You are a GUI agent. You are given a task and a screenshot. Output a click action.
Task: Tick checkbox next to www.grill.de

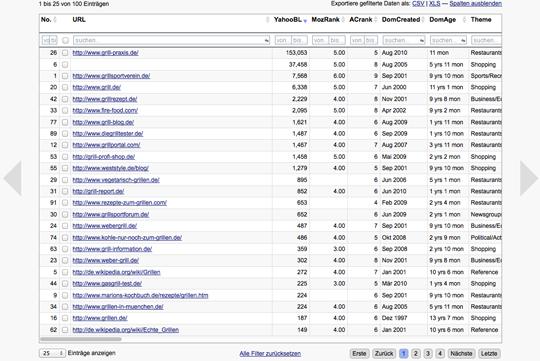[x=65, y=87]
